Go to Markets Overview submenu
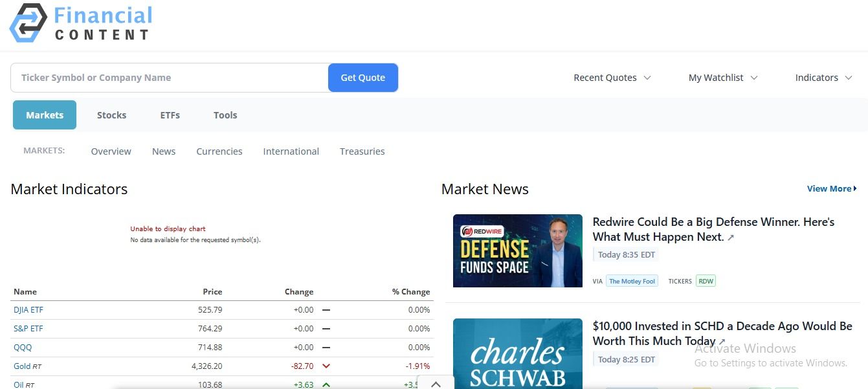 (111, 151)
